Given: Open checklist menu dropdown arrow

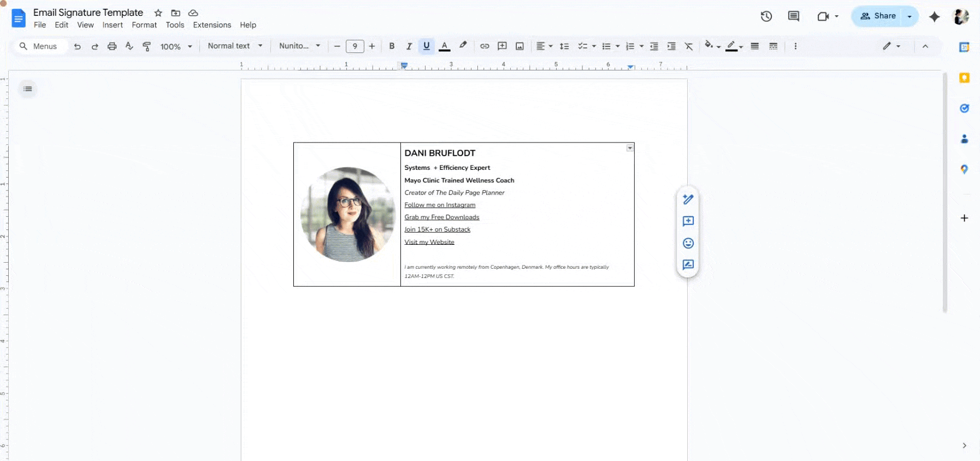Looking at the screenshot, I should (x=594, y=46).
